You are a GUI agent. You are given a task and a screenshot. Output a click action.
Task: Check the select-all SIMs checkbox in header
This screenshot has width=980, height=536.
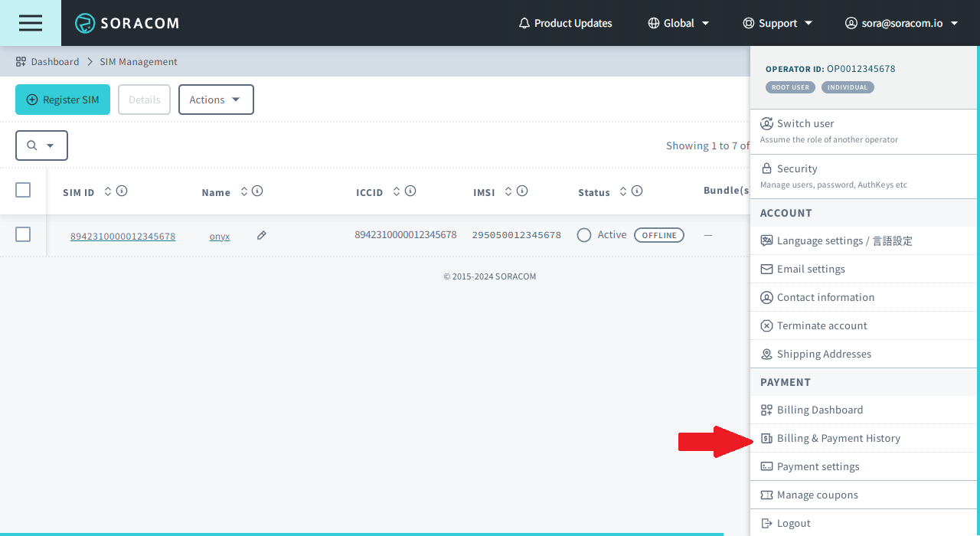[x=23, y=190]
